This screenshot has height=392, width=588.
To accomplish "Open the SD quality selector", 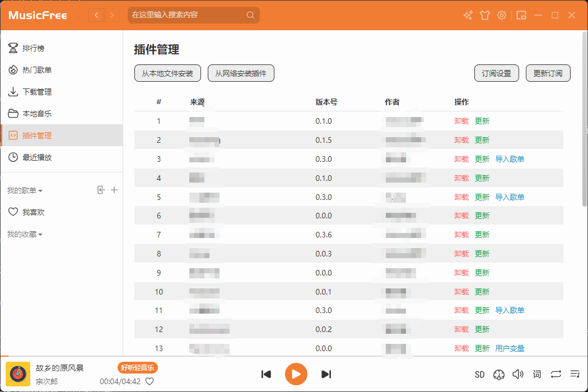I will pos(479,374).
